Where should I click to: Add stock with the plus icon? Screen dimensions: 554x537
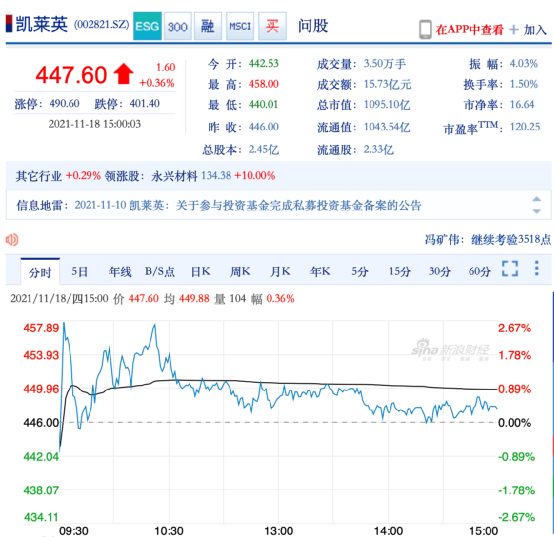pyautogui.click(x=514, y=30)
